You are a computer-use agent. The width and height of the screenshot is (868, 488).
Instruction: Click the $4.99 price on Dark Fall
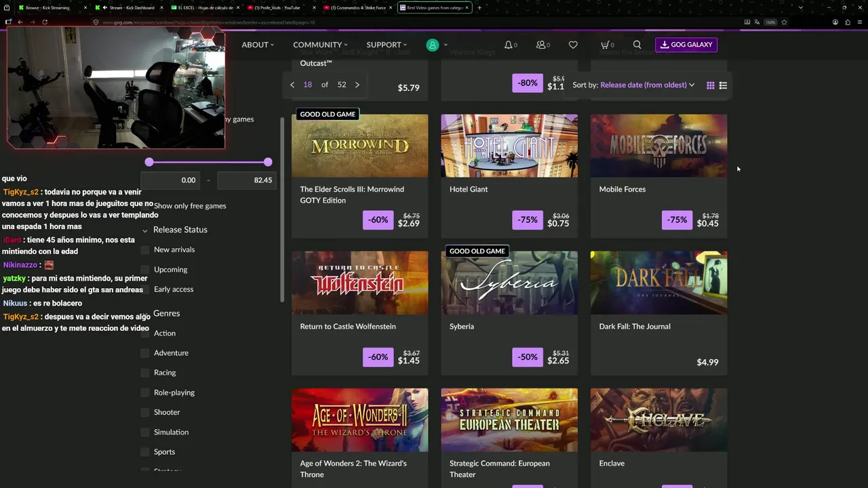[x=707, y=362]
